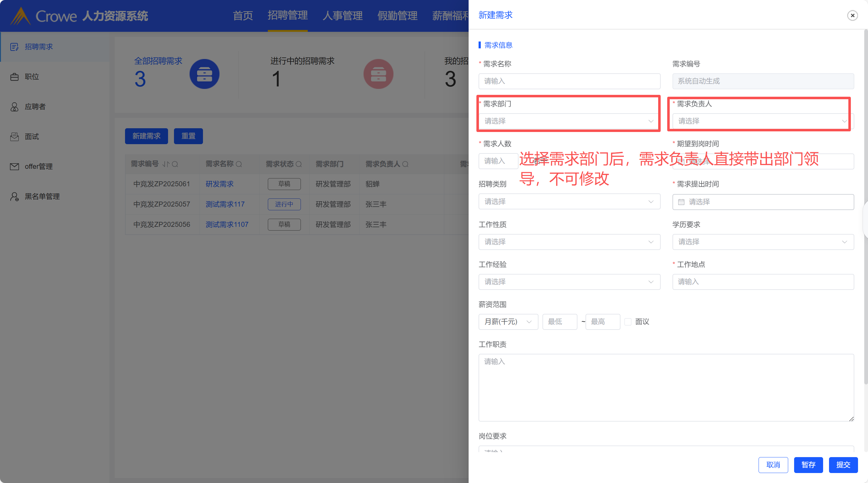The image size is (868, 483).
Task: Click the 招聘需求 sidebar icon
Action: coord(14,47)
